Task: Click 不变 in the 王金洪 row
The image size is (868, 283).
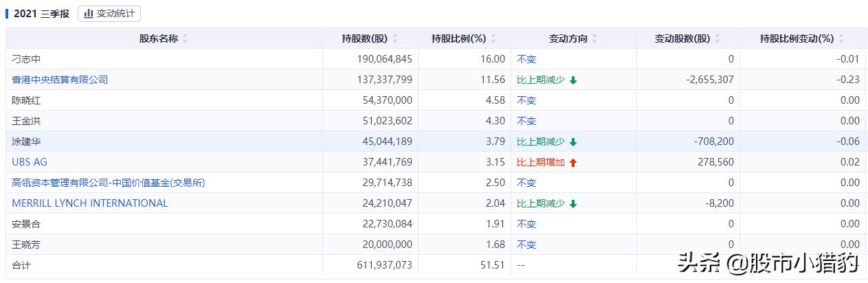Action: [x=526, y=121]
